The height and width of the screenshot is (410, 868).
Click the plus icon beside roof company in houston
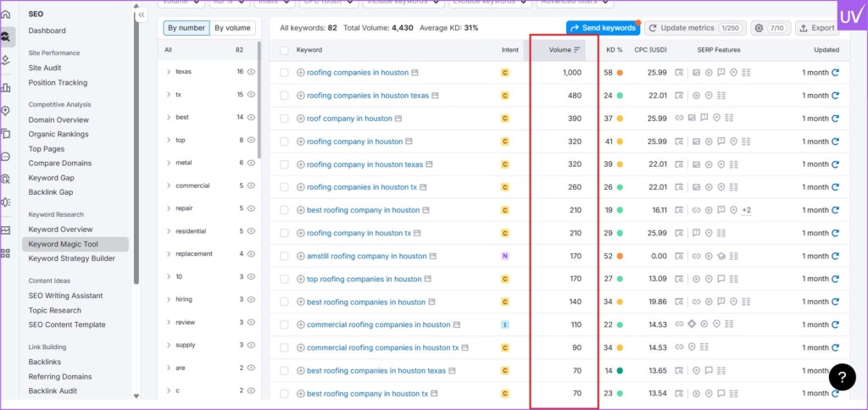tap(301, 119)
